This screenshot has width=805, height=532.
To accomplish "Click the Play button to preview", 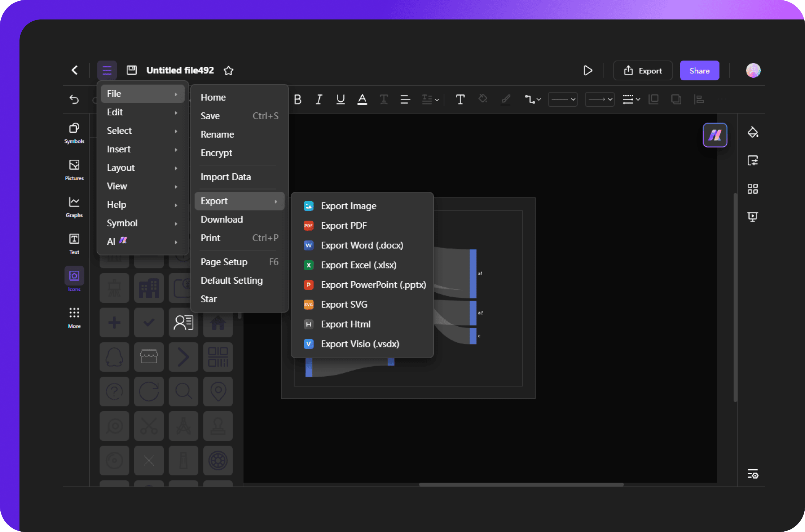I will (x=588, y=70).
